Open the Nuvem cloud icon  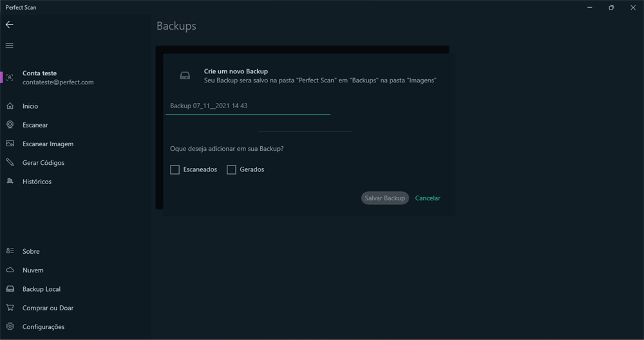pos(10,270)
